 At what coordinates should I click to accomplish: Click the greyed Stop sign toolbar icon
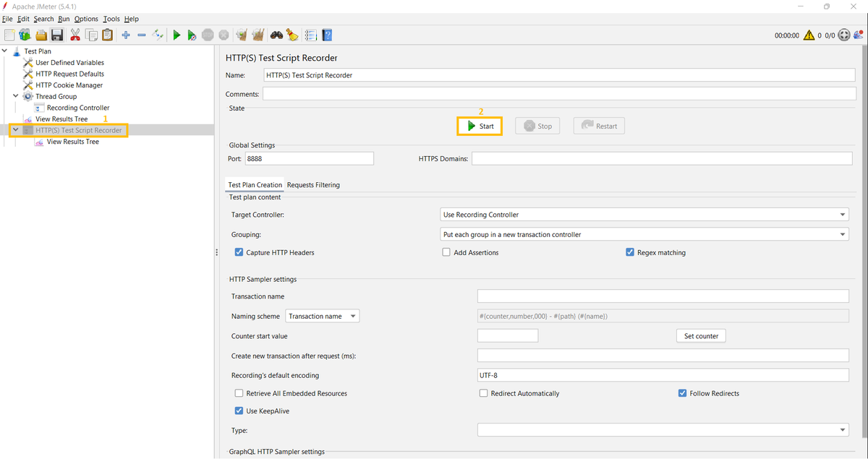(x=208, y=35)
